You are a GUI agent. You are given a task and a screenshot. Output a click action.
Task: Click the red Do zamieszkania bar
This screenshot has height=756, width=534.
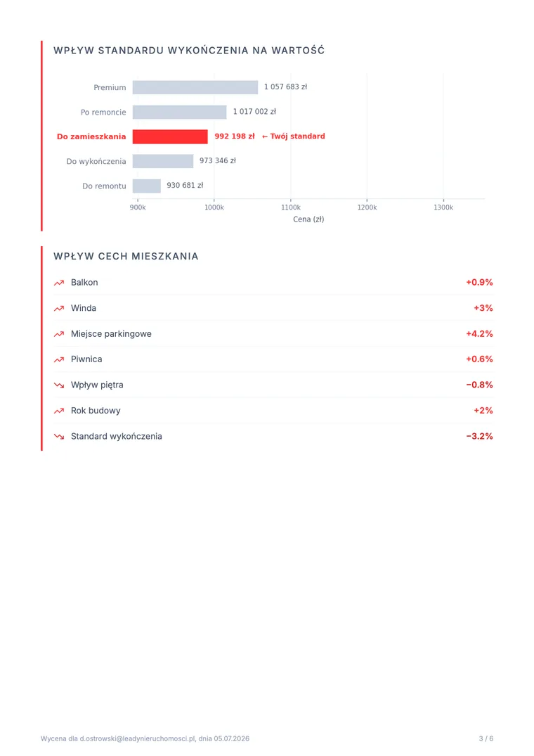click(170, 136)
